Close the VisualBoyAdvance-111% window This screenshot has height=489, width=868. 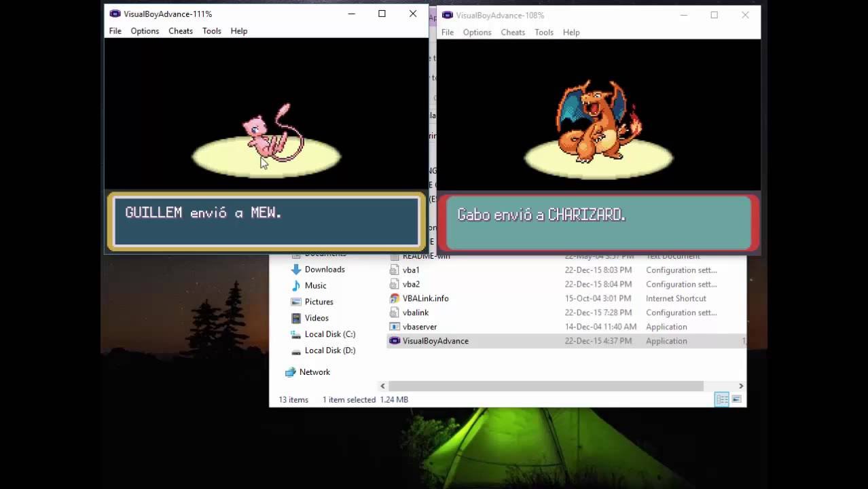413,14
